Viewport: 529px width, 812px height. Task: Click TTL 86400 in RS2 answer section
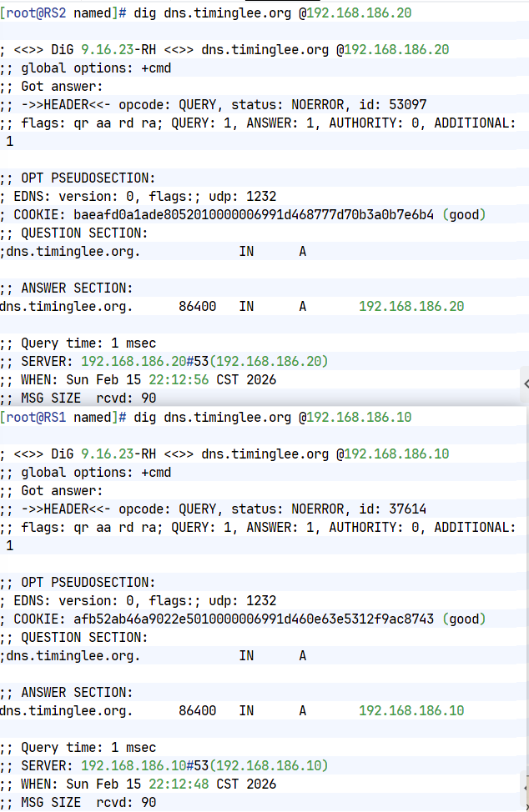point(198,307)
